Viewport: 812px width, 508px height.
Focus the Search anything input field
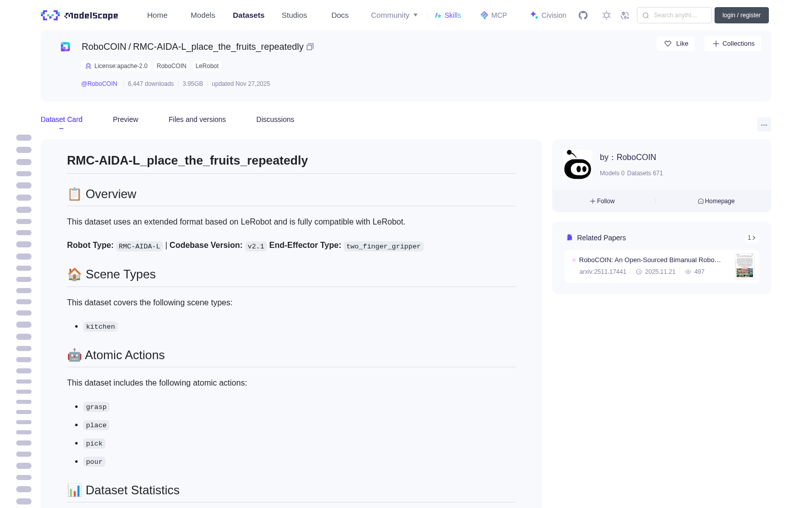[674, 15]
